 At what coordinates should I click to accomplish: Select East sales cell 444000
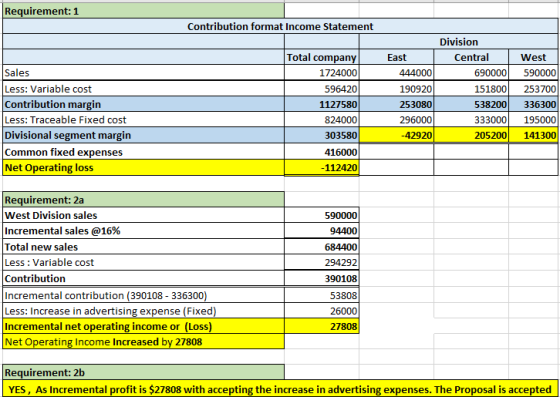396,73
